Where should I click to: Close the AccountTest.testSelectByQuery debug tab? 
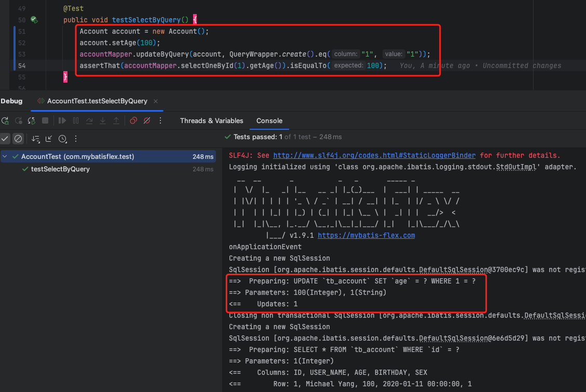[156, 101]
